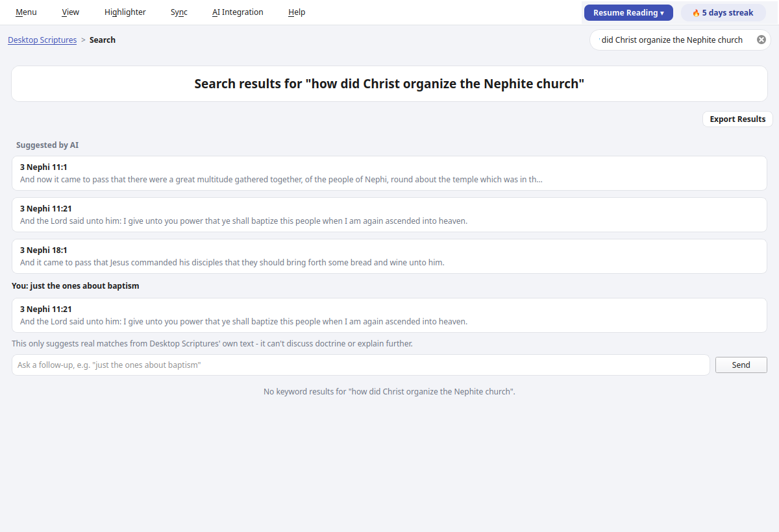Image resolution: width=779 pixels, height=532 pixels.
Task: Open the View menu
Action: click(x=71, y=12)
